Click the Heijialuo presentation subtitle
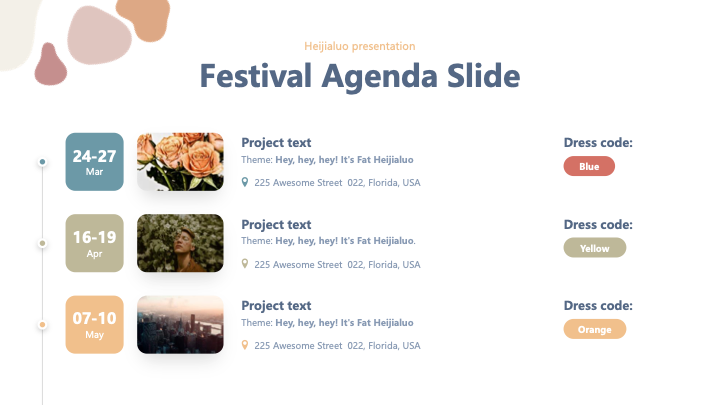The image size is (720, 405). 360,46
